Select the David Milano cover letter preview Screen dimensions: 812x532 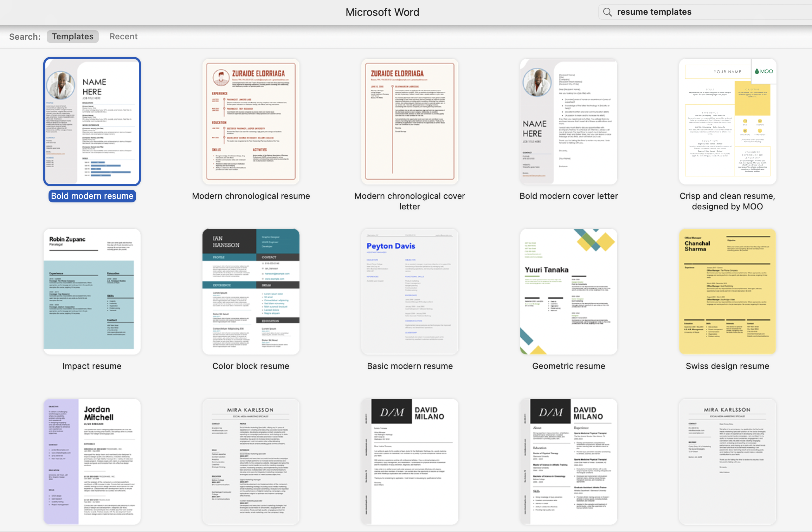point(410,461)
